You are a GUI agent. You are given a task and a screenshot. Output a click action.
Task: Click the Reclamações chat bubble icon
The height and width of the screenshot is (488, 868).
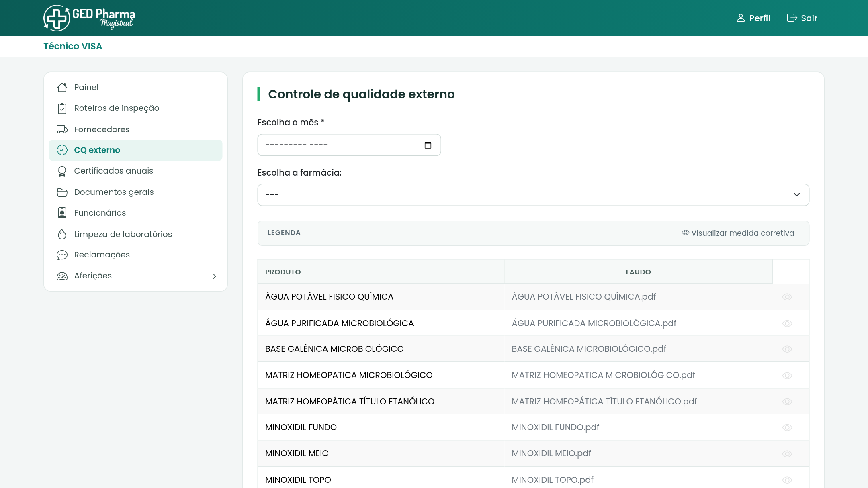pos(62,255)
